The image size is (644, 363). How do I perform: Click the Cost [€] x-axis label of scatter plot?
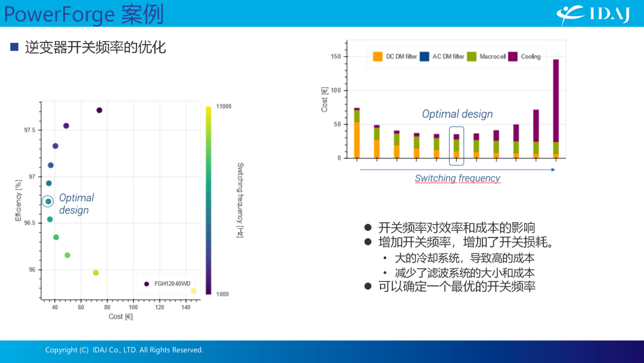coord(120,316)
